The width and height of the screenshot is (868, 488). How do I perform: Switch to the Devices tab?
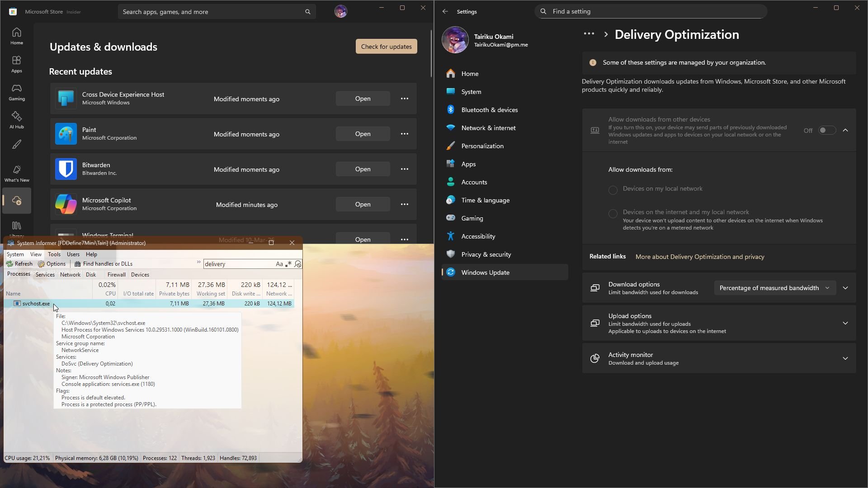[x=140, y=275]
